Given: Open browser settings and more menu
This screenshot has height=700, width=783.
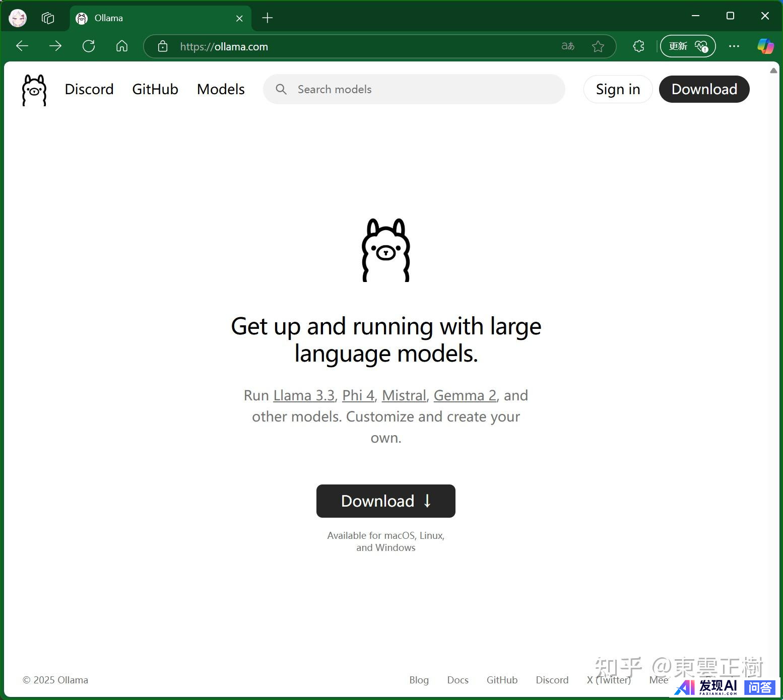Looking at the screenshot, I should pyautogui.click(x=734, y=46).
